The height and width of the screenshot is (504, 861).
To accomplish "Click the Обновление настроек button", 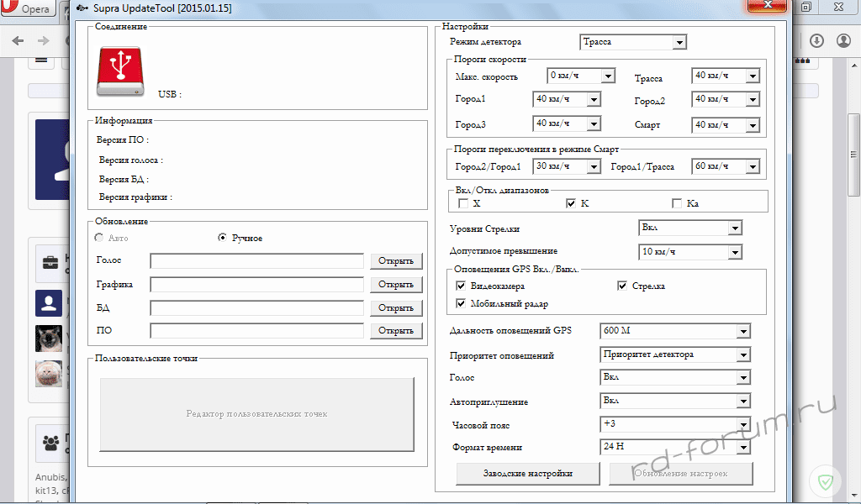I will [x=681, y=474].
